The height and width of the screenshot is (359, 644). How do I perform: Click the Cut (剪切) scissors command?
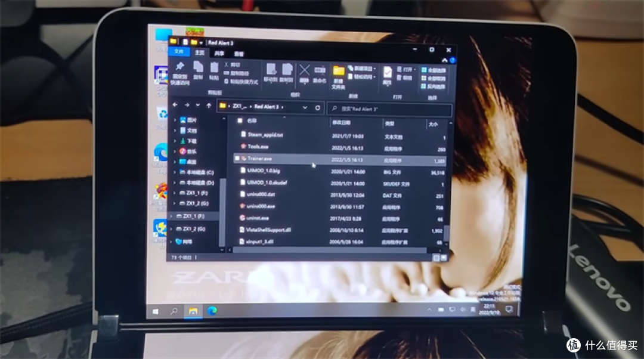[x=233, y=65]
